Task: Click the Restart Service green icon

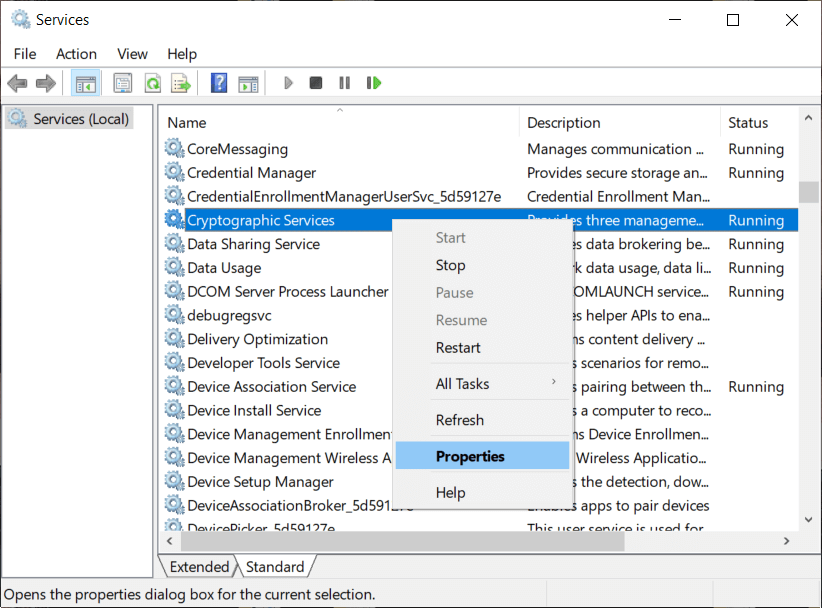Action: point(374,83)
